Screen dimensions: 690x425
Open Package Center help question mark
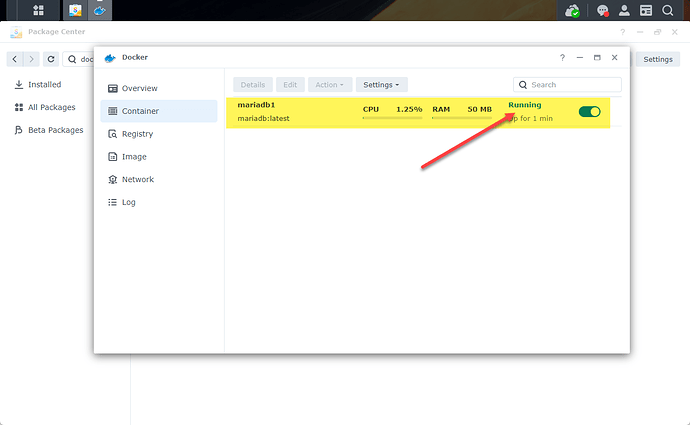[623, 32]
